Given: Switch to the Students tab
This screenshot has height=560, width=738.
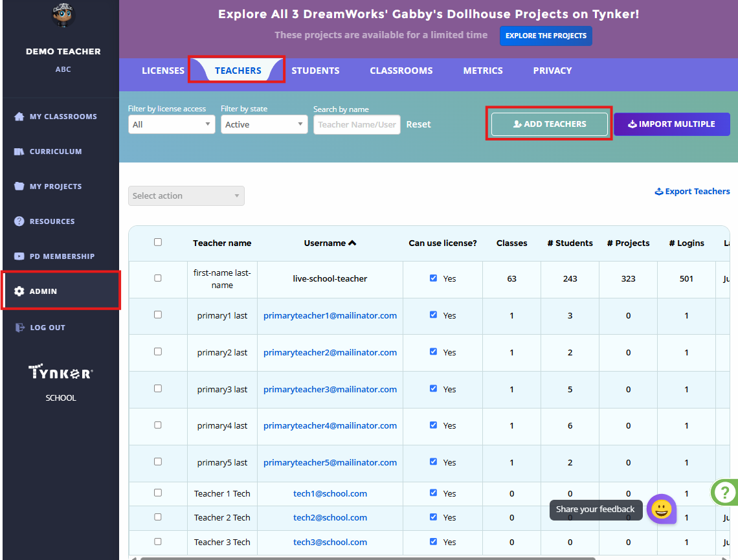Looking at the screenshot, I should tap(315, 71).
